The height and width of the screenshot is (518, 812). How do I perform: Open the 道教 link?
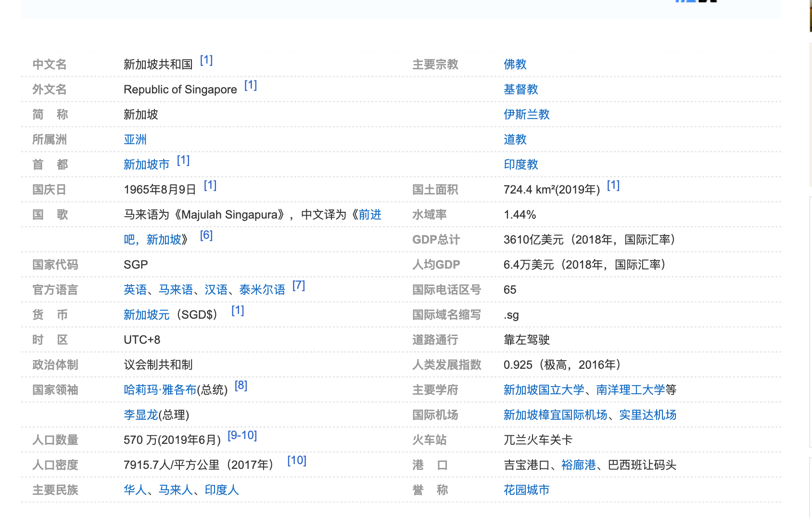(x=515, y=140)
